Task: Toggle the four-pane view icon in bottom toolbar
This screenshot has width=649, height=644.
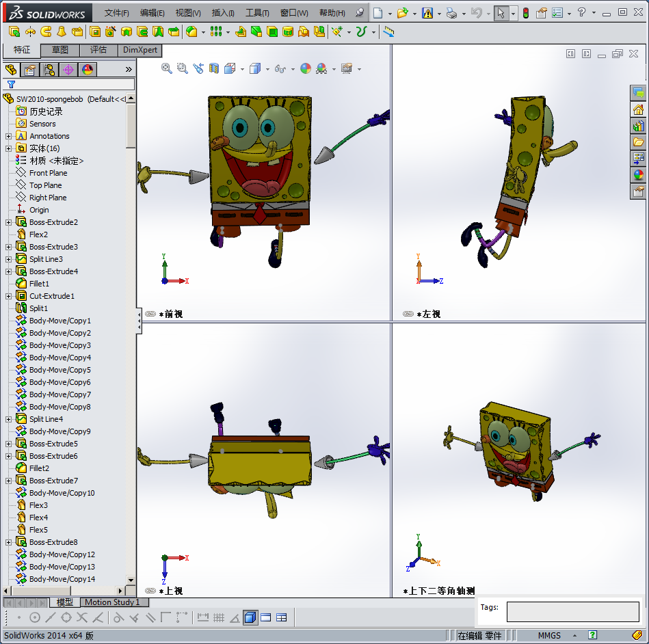Action: pyautogui.click(x=282, y=617)
